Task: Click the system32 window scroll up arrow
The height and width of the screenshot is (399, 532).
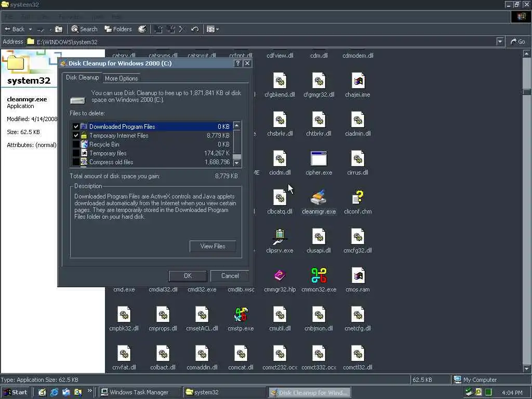Action: [x=526, y=54]
